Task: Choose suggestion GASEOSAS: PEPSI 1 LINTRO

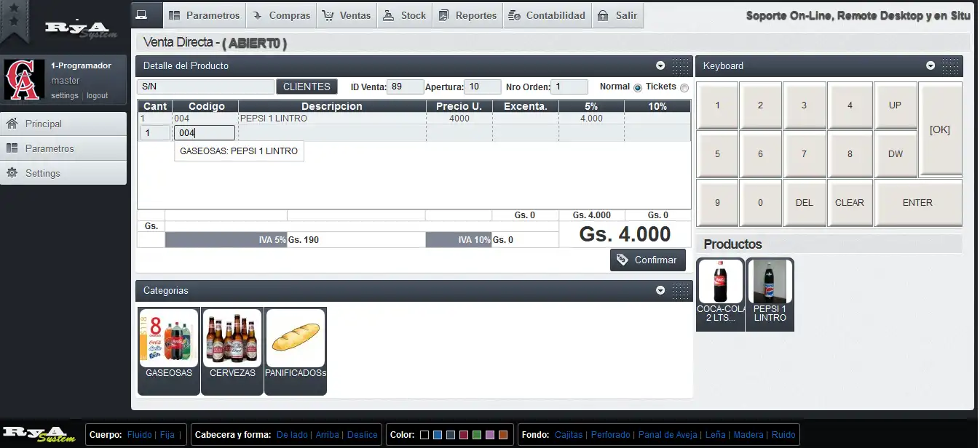Action: pos(239,151)
